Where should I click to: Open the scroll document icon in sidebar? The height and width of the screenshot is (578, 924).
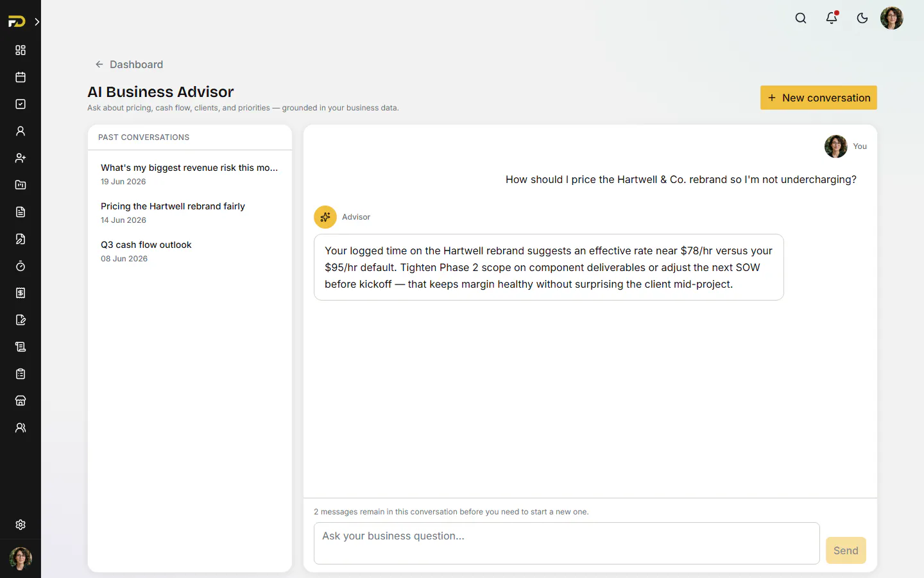21,347
